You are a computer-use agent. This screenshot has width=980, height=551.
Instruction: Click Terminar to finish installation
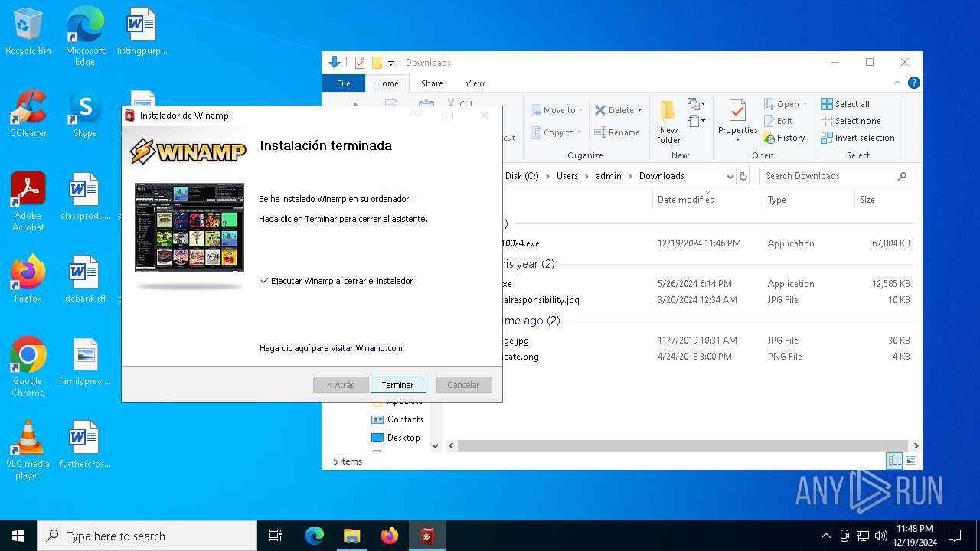click(x=398, y=385)
